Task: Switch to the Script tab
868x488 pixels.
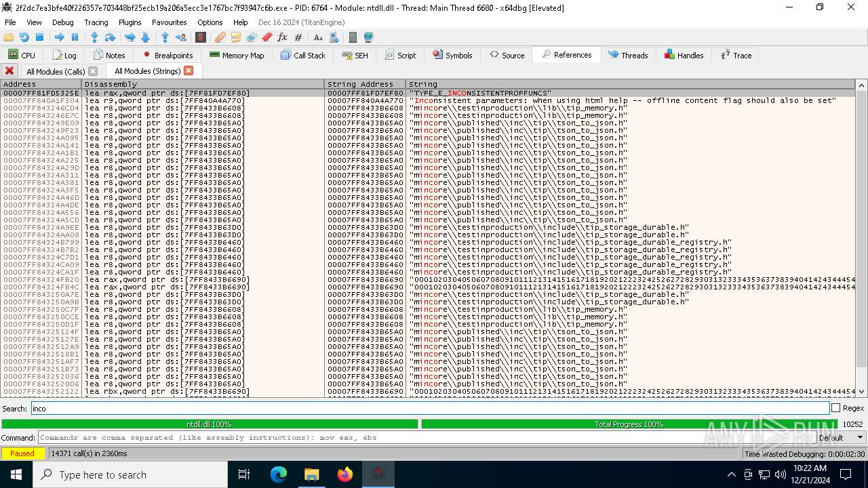Action: click(400, 55)
